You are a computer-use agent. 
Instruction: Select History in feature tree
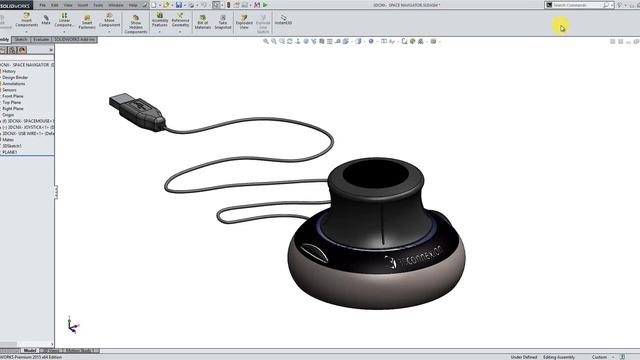point(9,71)
